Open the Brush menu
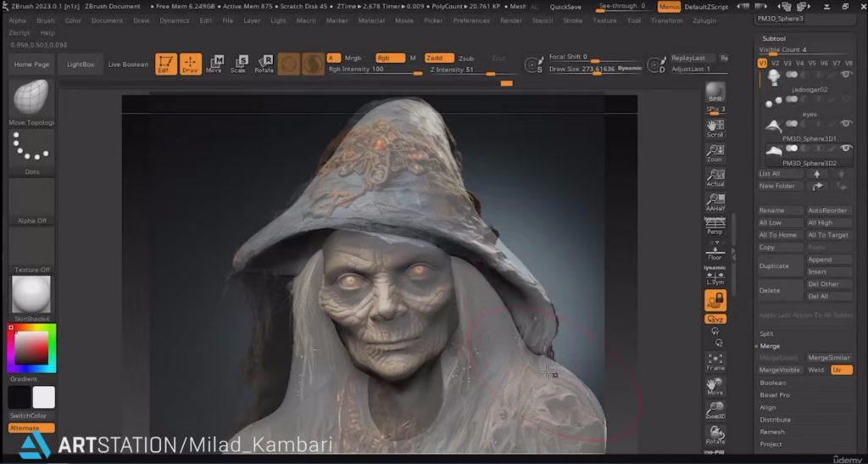Image resolution: width=868 pixels, height=464 pixels. (46, 20)
